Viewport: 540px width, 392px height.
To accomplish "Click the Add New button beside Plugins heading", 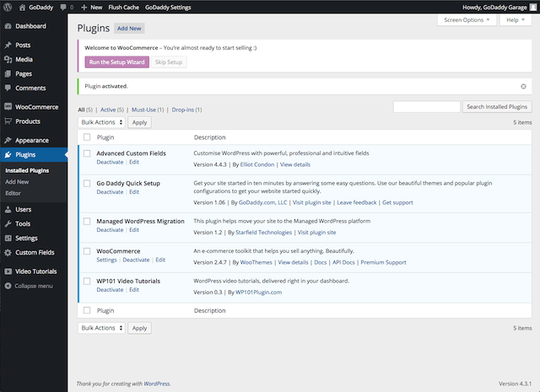I will tap(129, 29).
